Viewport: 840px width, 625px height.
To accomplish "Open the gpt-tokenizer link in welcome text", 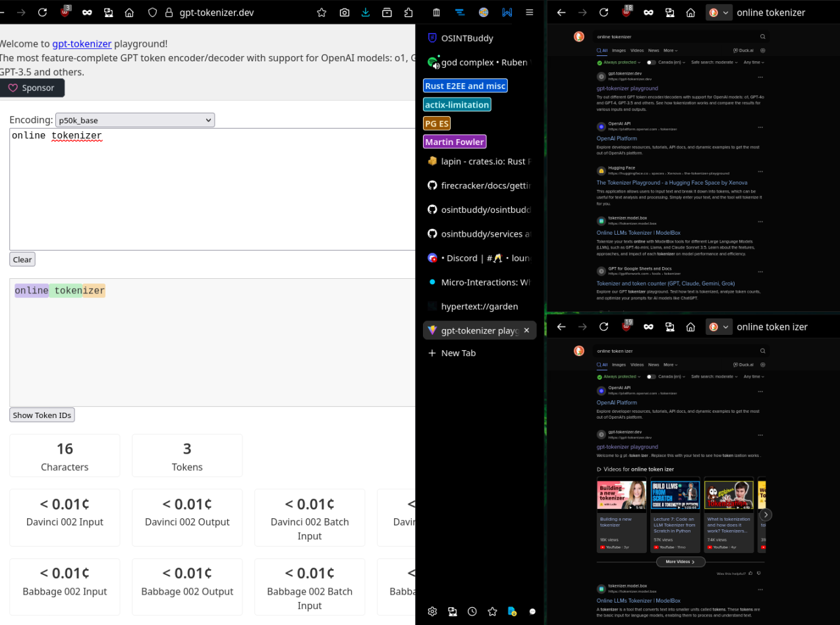I will coord(82,44).
